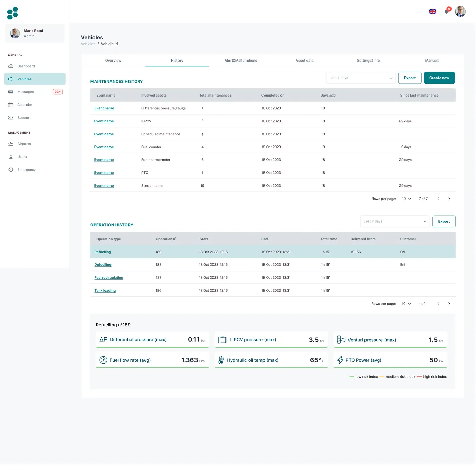The height and width of the screenshot is (465, 476).
Task: Click the Dashboard gauge icon
Action: (11, 66)
